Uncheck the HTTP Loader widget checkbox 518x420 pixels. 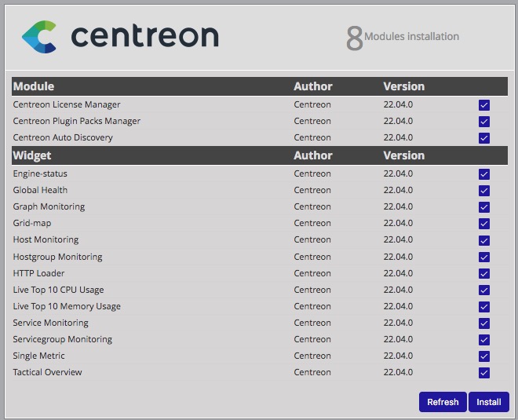pyautogui.click(x=484, y=274)
